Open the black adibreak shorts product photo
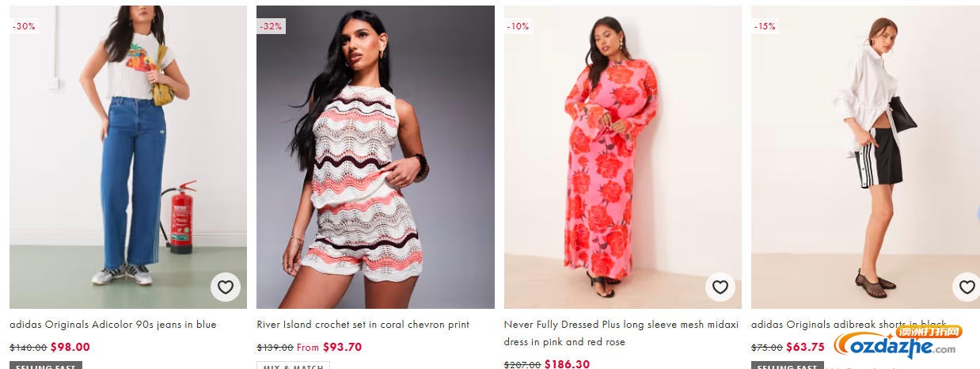980x369 pixels. pyautogui.click(x=865, y=157)
